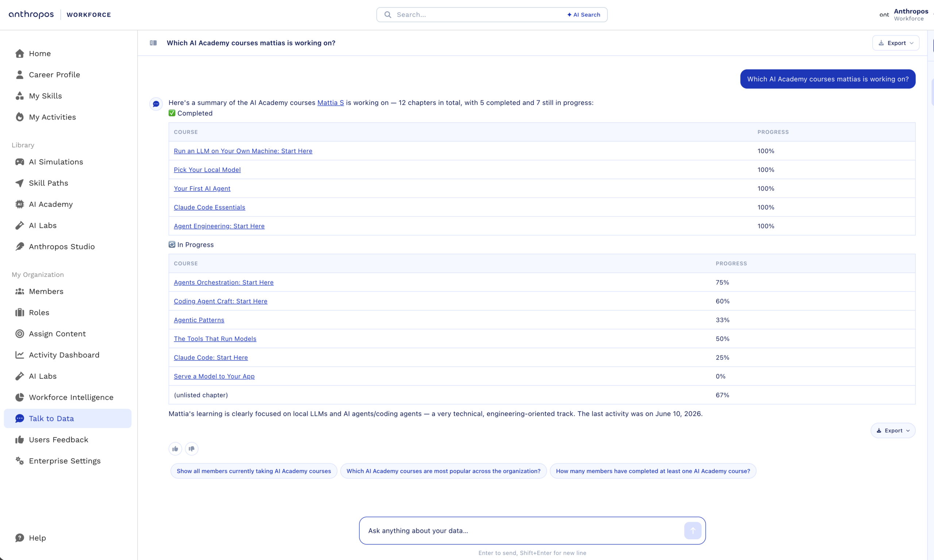Click the Enterprise Settings gears icon
This screenshot has height=560, width=934.
point(20,461)
